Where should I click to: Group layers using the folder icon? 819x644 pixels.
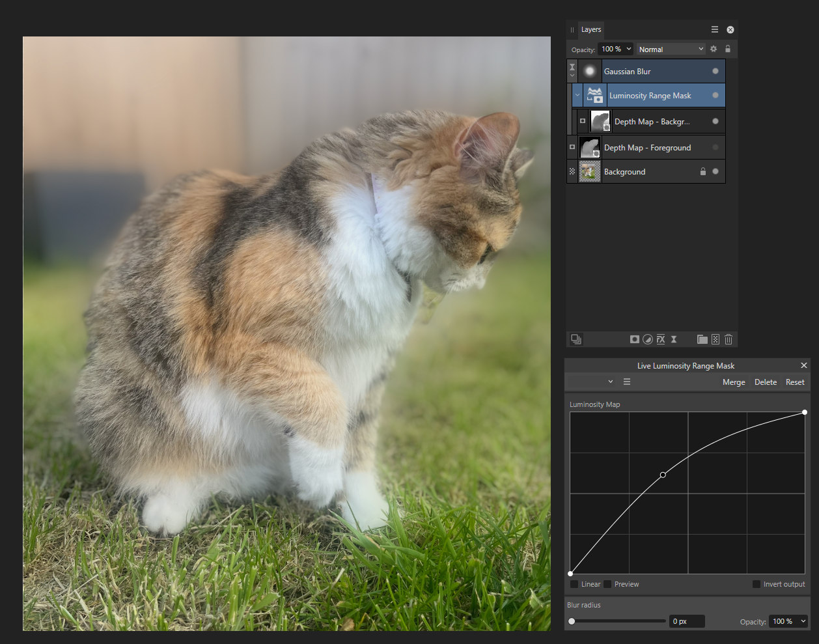702,339
